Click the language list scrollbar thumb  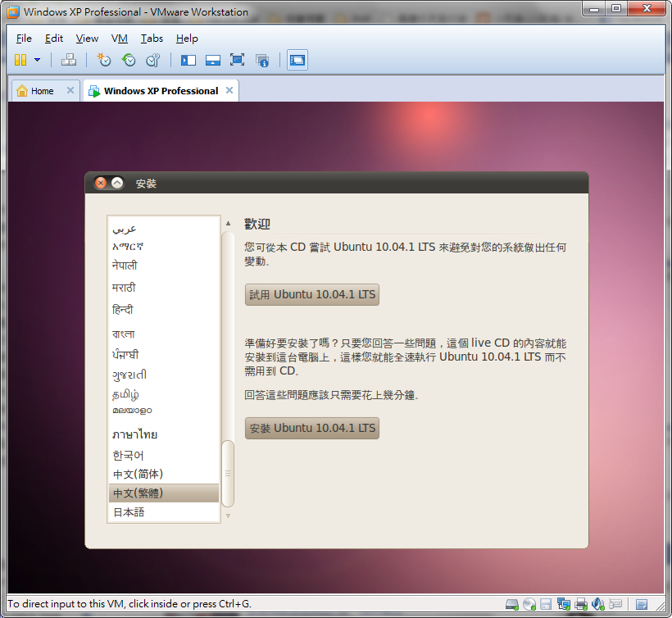(x=228, y=474)
